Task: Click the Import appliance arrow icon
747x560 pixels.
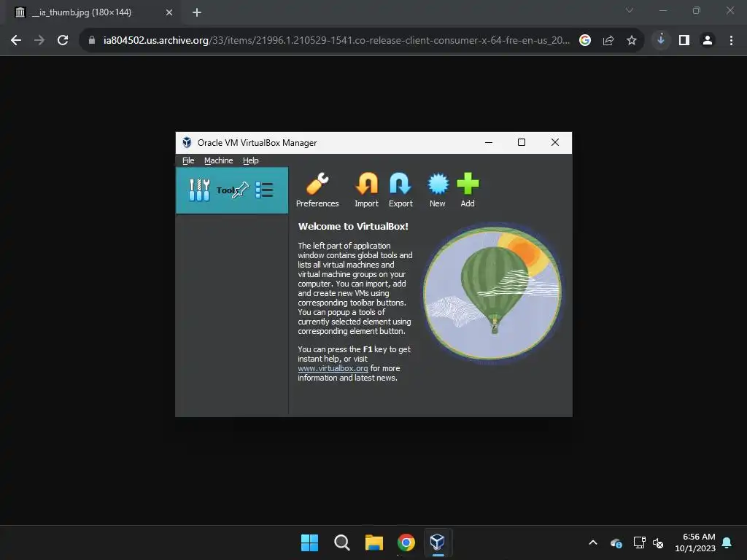Action: click(366, 184)
